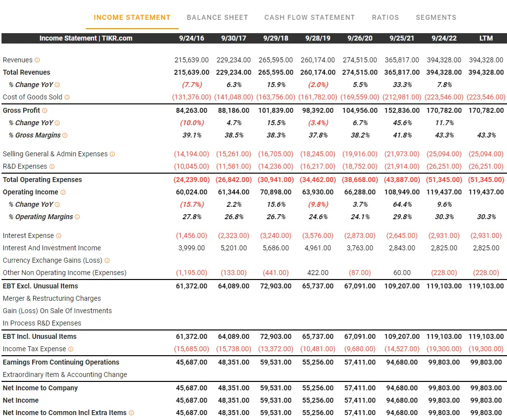This screenshot has height=420, width=507.
Task: Click the Cost of Goods Sold info icon
Action: pos(66,97)
